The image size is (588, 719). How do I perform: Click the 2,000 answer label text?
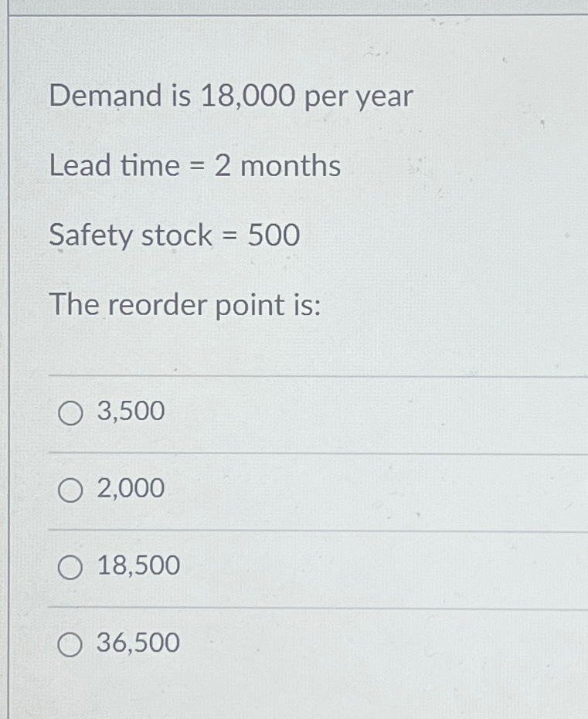128,488
